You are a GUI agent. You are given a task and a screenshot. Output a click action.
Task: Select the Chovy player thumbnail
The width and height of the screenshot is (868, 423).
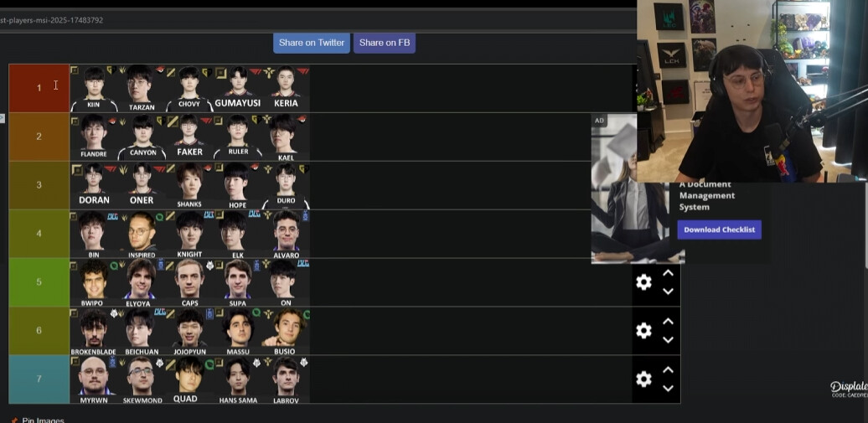click(x=189, y=89)
